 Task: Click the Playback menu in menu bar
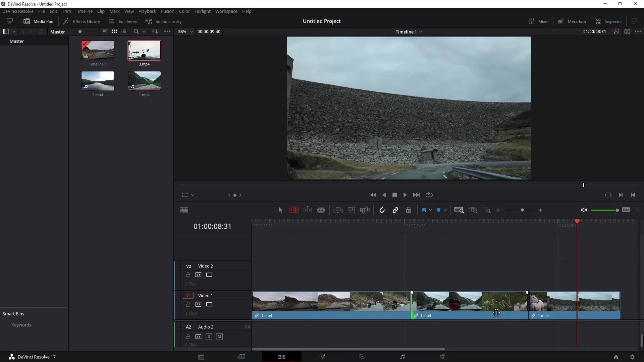click(147, 11)
